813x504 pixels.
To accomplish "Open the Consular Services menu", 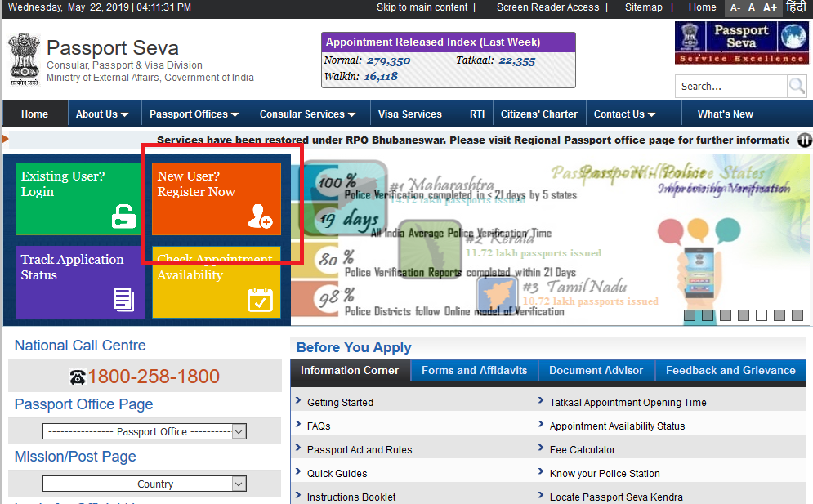I will [x=306, y=114].
